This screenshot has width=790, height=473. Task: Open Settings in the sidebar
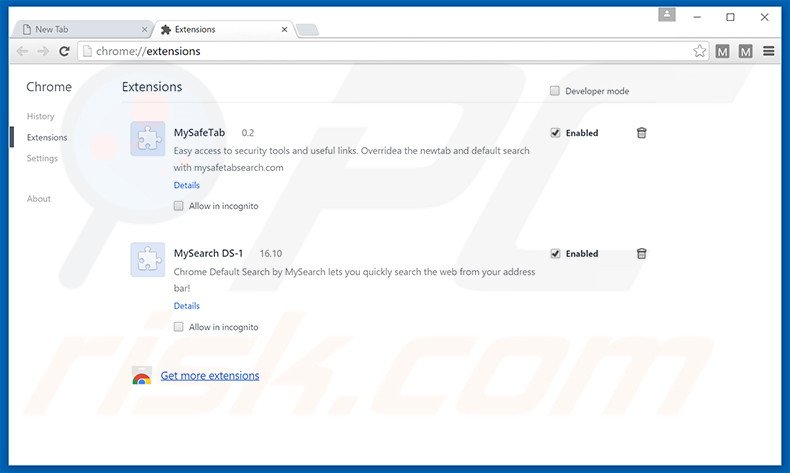[42, 158]
